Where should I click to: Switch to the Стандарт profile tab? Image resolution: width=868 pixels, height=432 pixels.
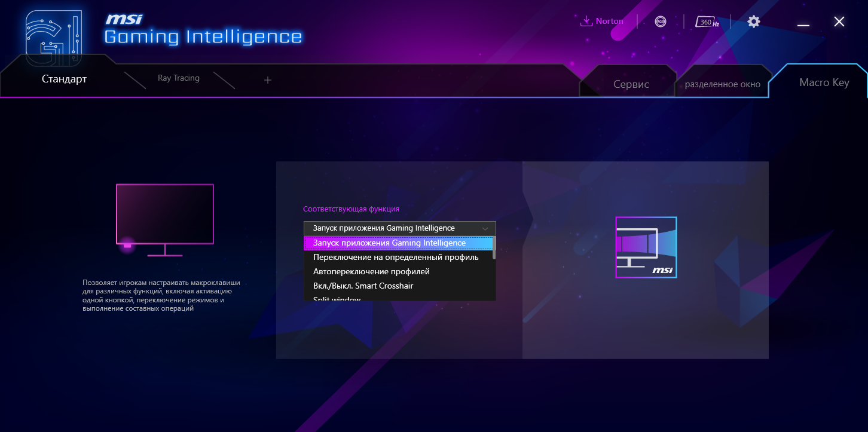point(64,79)
